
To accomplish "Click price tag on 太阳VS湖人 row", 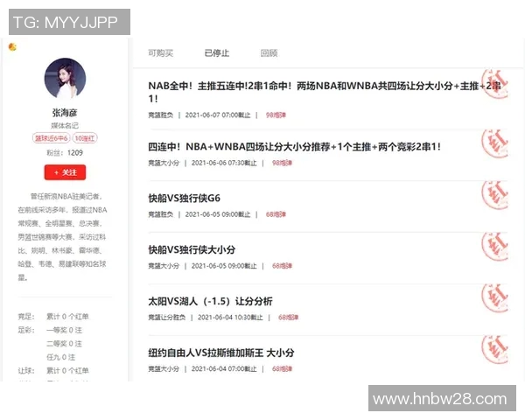I will tap(288, 317).
